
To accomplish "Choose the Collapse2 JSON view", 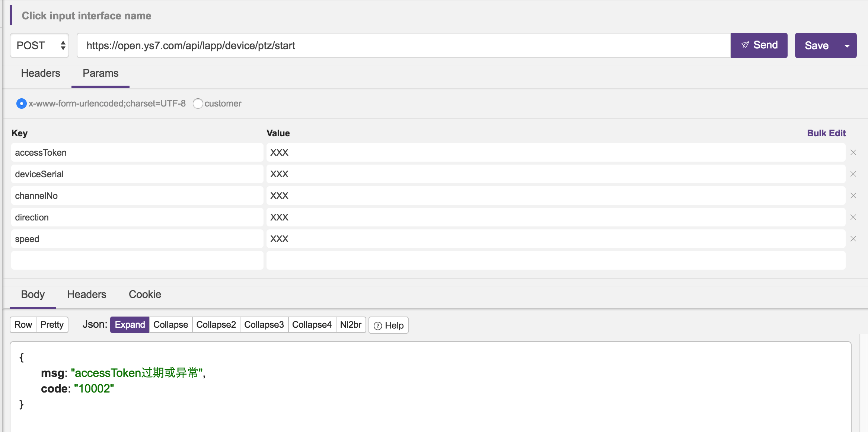I will click(216, 325).
